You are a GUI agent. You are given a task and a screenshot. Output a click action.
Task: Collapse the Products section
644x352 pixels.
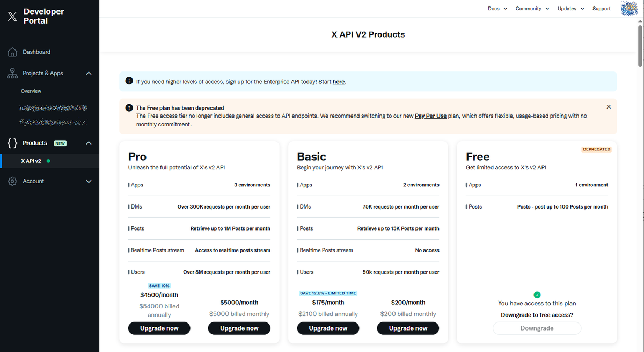[89, 143]
